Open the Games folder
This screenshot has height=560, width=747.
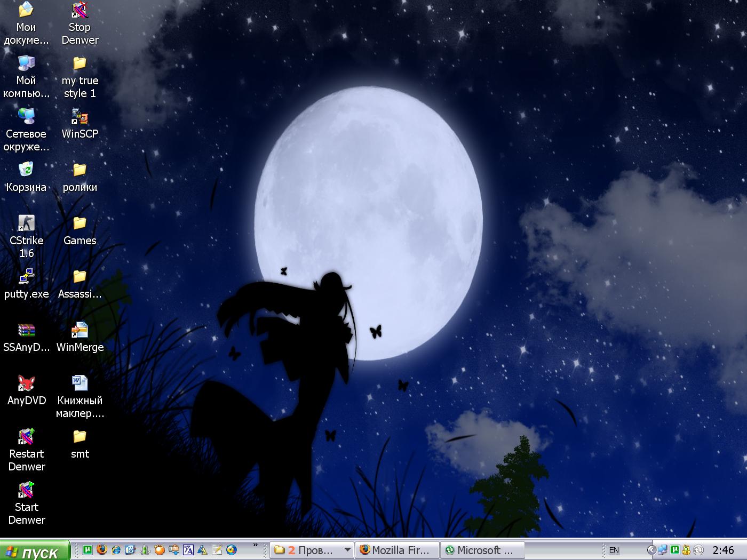pos(80,230)
